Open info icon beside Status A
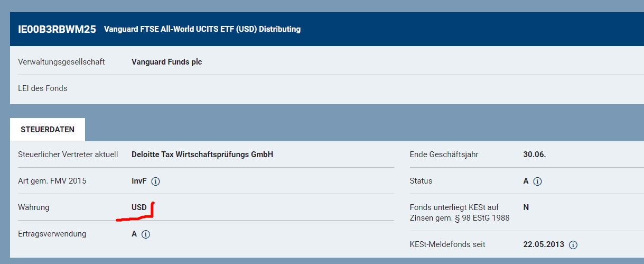Viewport: 644px width, 264px height. coord(537,181)
